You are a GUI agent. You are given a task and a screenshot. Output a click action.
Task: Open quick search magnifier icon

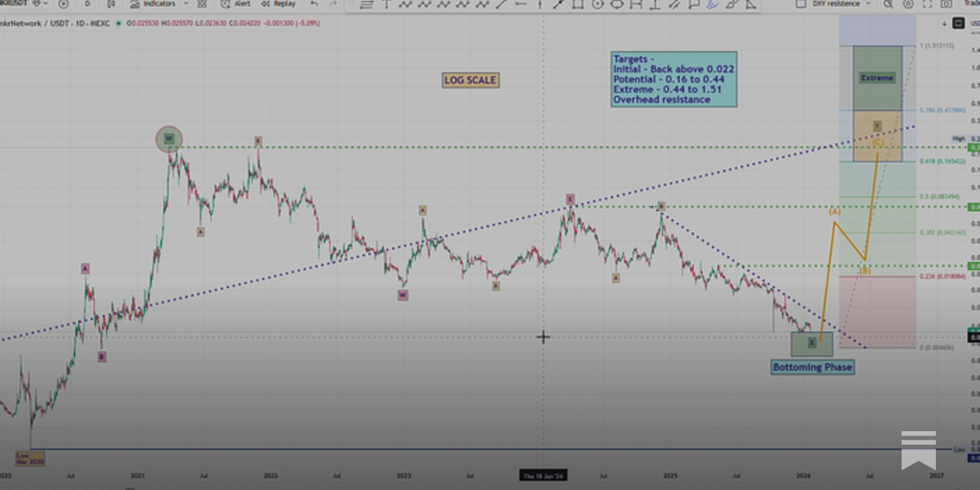pyautogui.click(x=888, y=4)
